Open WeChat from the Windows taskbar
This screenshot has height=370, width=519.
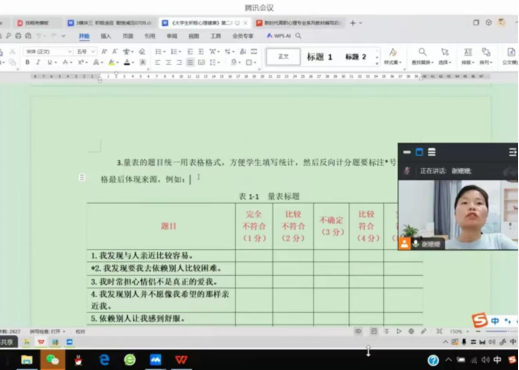[52, 360]
